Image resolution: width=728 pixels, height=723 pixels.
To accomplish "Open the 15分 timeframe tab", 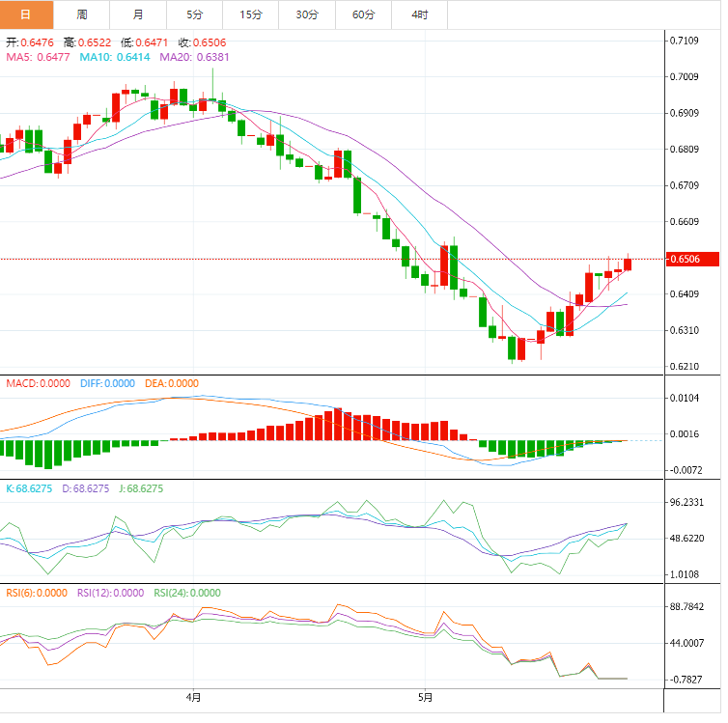I will [251, 14].
